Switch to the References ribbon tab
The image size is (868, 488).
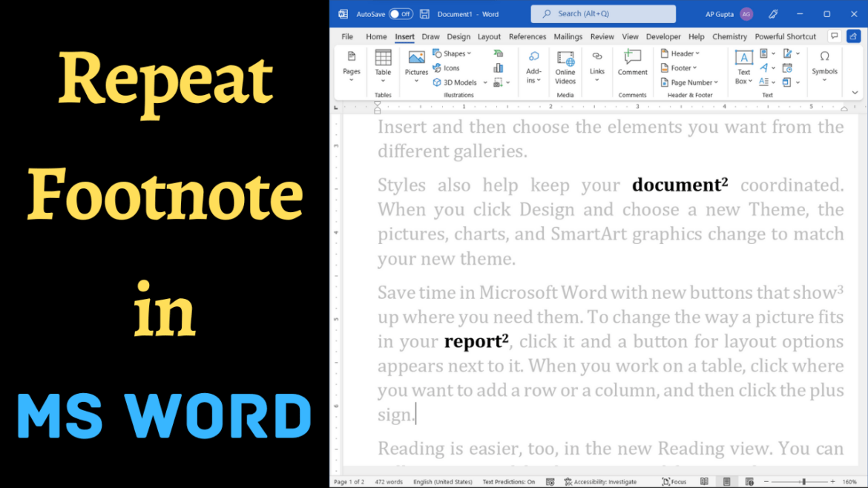(x=527, y=36)
